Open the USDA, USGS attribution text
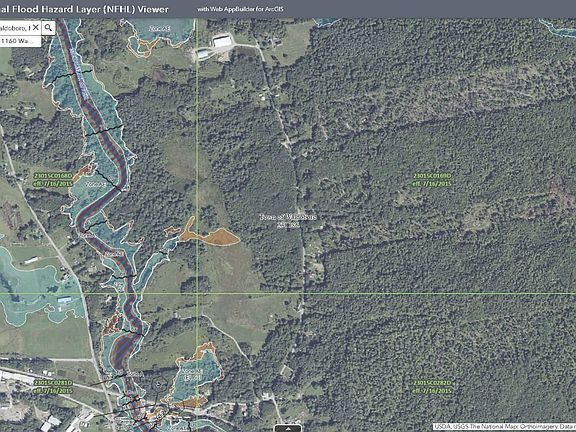Image resolution: width=576 pixels, height=432 pixels. point(504,427)
